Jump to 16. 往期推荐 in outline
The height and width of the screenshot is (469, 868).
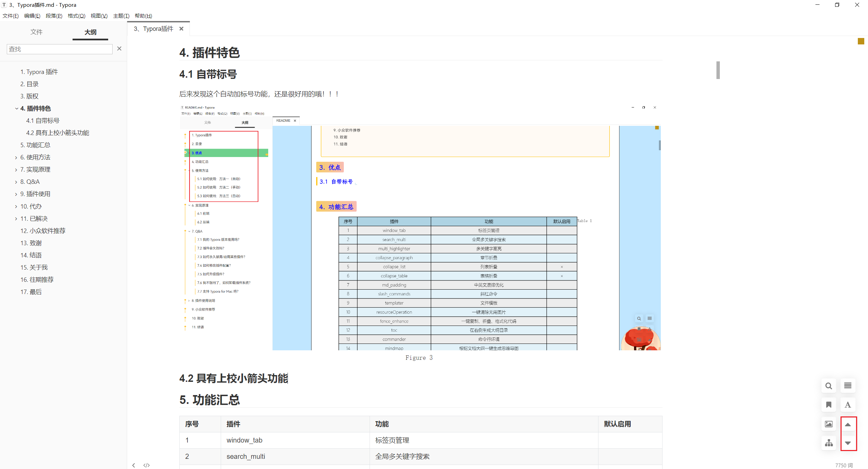37,280
